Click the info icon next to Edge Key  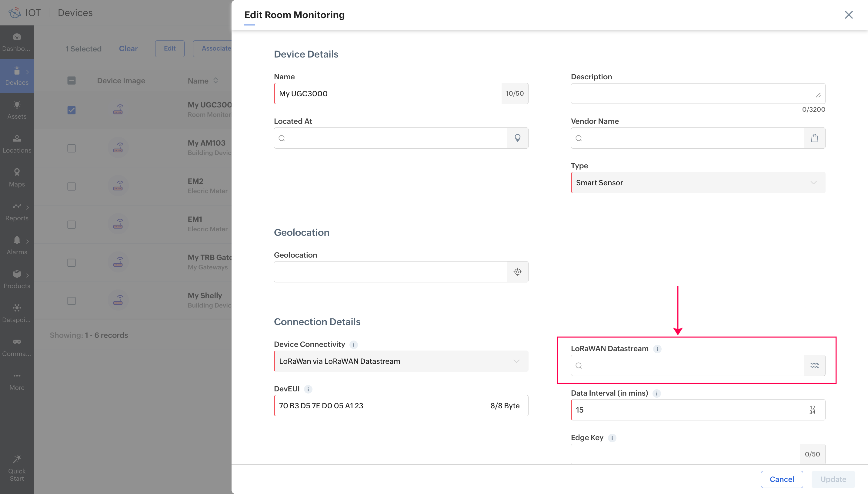(612, 438)
